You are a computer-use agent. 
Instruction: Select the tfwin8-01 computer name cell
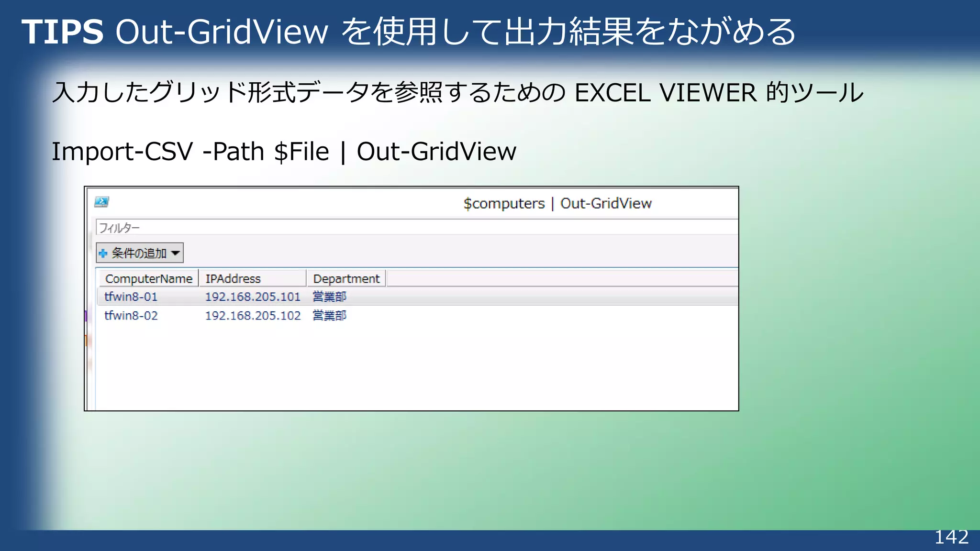(x=131, y=297)
